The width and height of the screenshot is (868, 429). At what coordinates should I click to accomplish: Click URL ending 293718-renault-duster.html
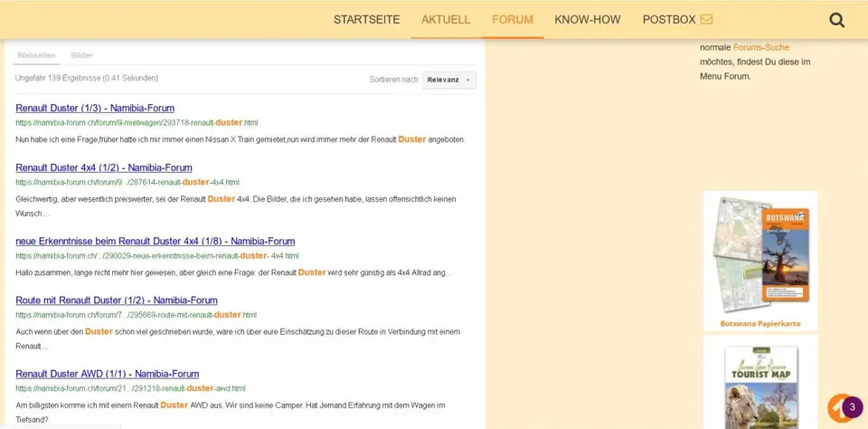pyautogui.click(x=137, y=122)
